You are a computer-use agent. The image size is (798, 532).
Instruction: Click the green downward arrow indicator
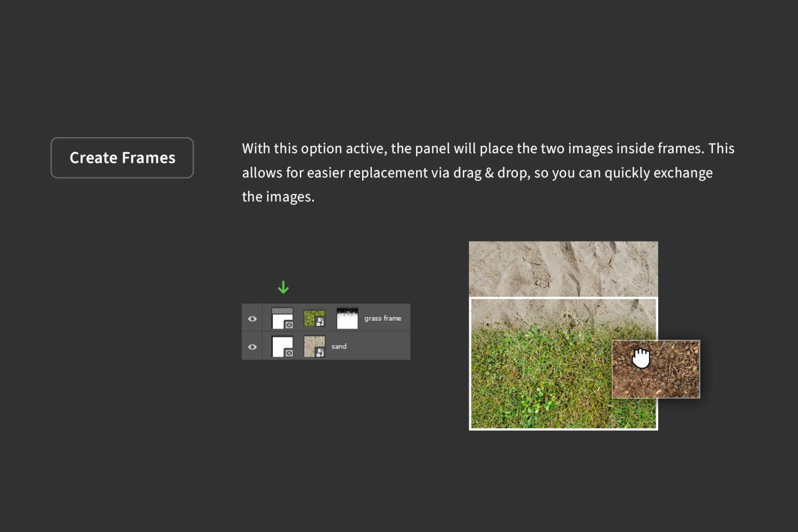284,287
